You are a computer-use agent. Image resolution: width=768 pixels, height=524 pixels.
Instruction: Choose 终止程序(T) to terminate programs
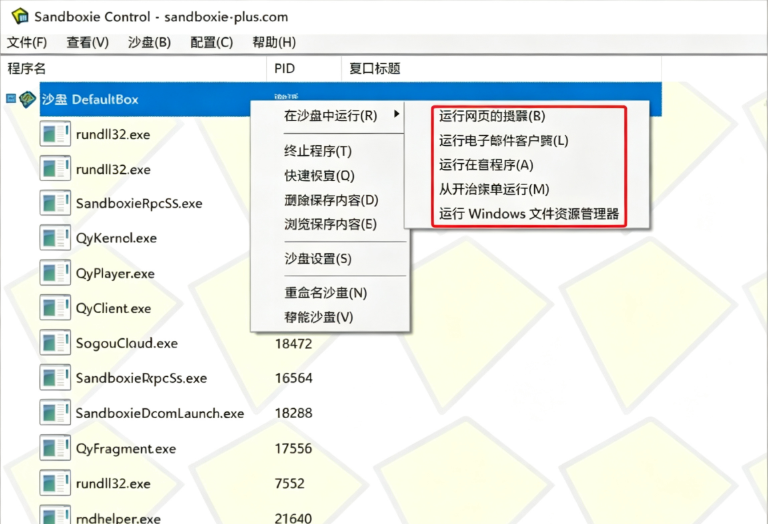click(318, 151)
